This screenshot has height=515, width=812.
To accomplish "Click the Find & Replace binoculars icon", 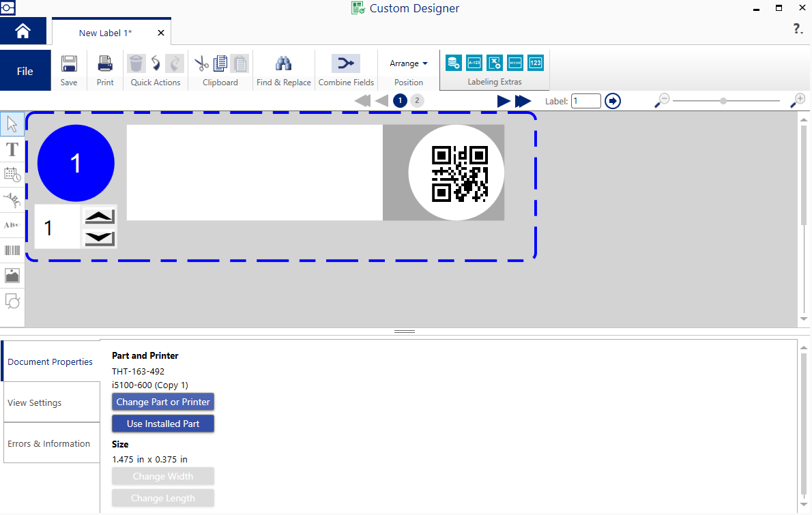I will click(283, 64).
